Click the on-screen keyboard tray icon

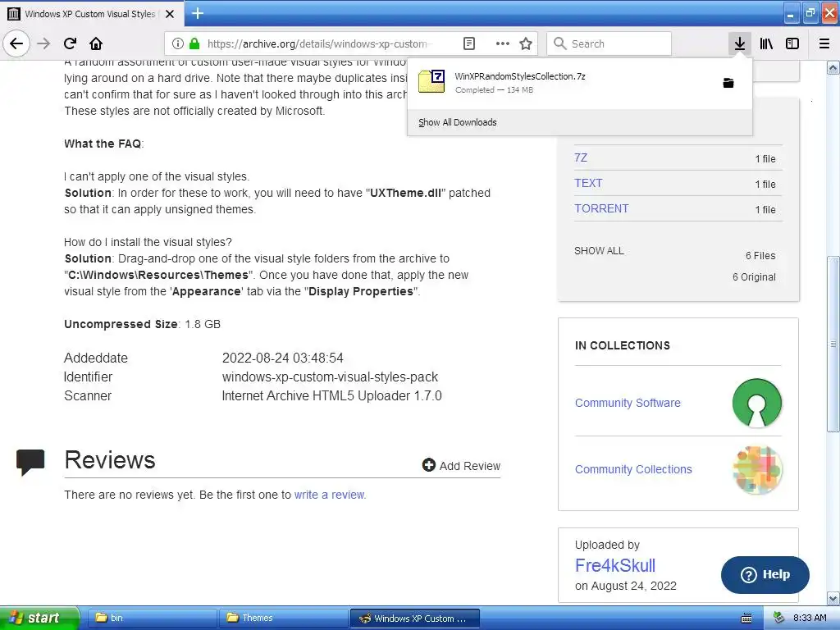746,619
